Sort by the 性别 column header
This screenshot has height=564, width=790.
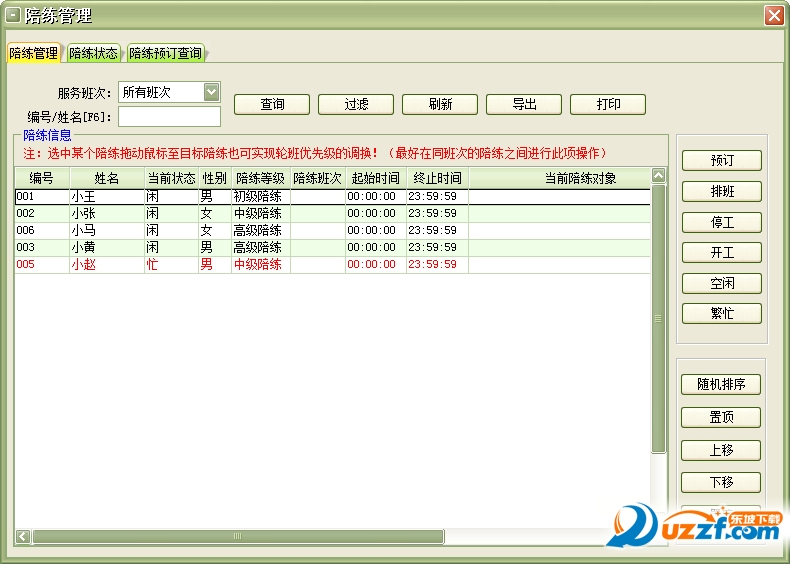click(215, 178)
